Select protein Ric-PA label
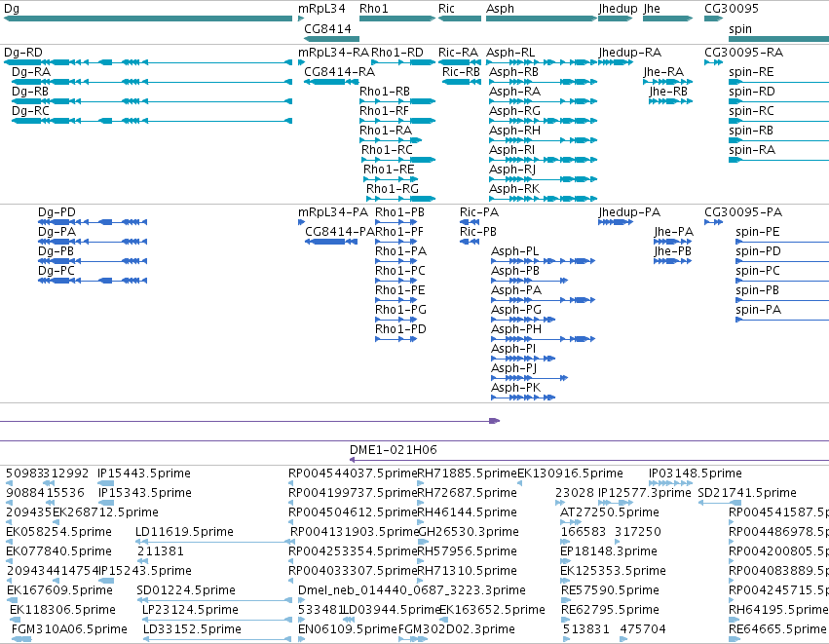Viewport: 829px width, 644px height. [x=479, y=212]
